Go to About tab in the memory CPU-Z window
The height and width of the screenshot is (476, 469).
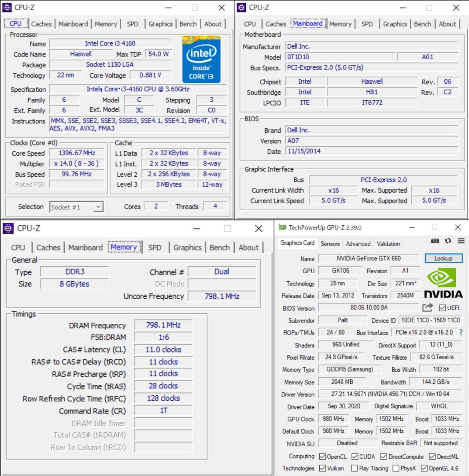(x=248, y=248)
